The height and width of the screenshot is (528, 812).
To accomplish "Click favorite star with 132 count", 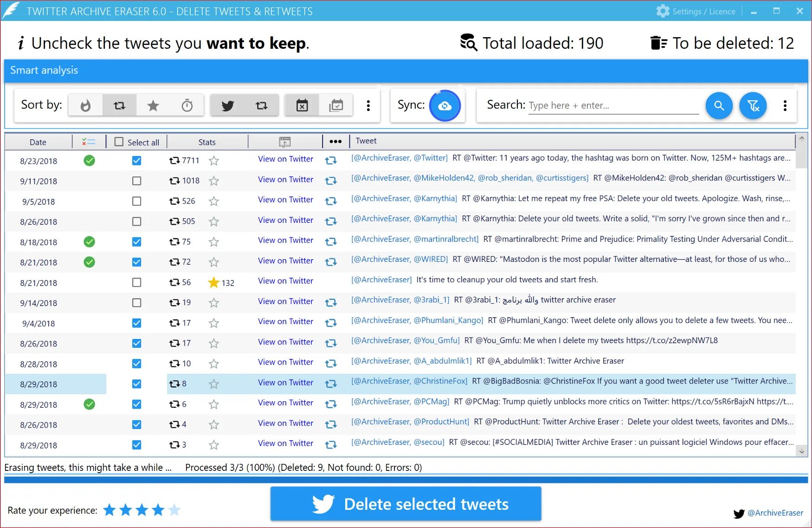I will click(213, 282).
